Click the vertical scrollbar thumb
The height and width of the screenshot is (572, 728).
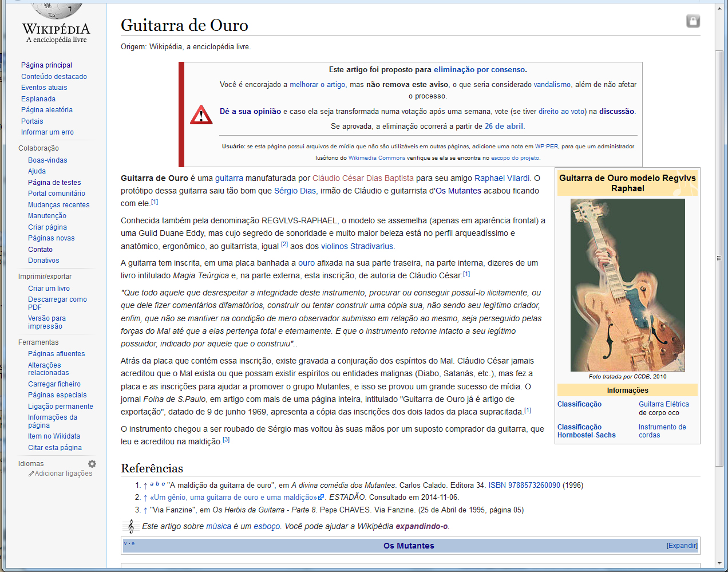click(x=719, y=258)
